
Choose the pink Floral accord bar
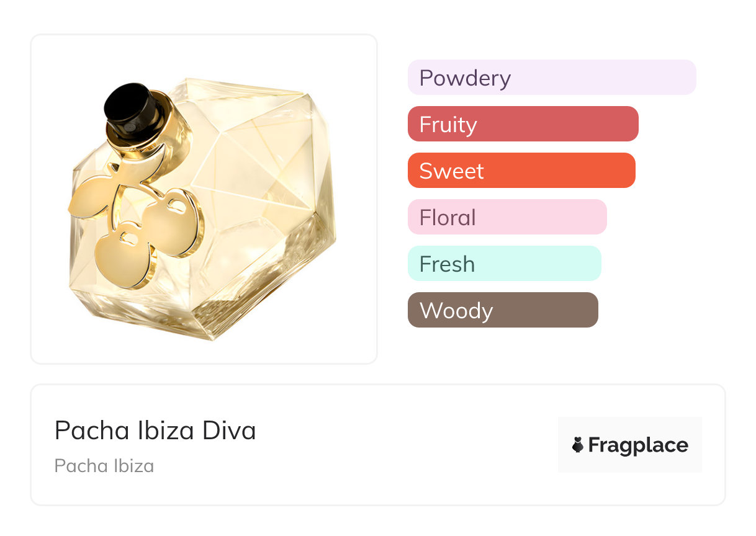(506, 217)
